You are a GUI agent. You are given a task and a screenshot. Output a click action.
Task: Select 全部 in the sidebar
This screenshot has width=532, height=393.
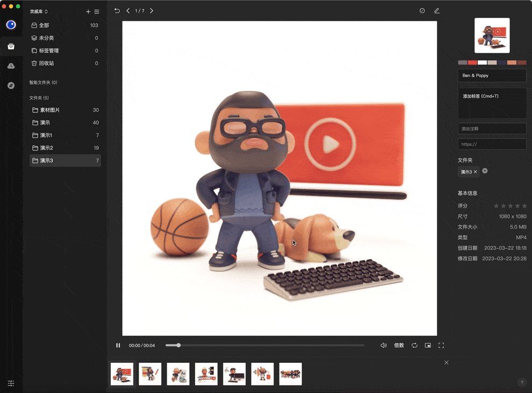[65, 25]
